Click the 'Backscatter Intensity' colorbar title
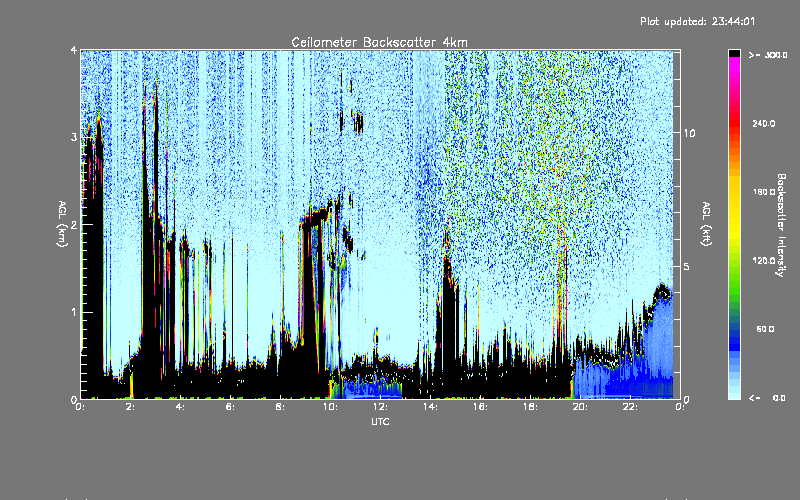 coord(781,225)
